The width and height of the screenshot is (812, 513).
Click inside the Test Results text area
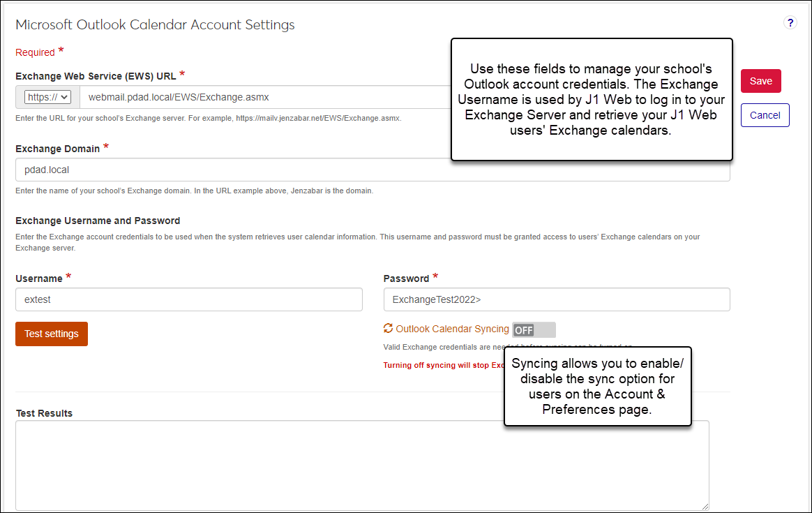tap(361, 465)
